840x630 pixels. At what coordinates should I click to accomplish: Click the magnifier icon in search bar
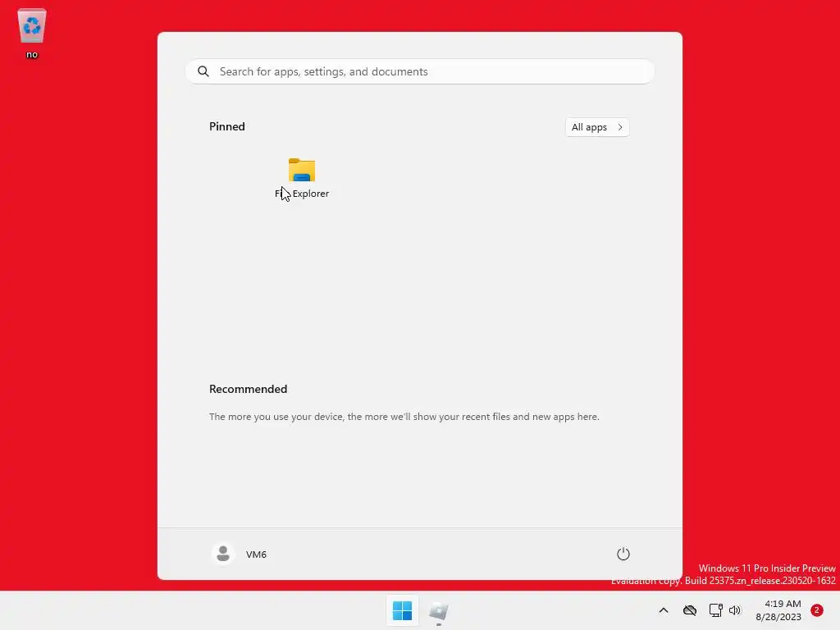pos(203,72)
